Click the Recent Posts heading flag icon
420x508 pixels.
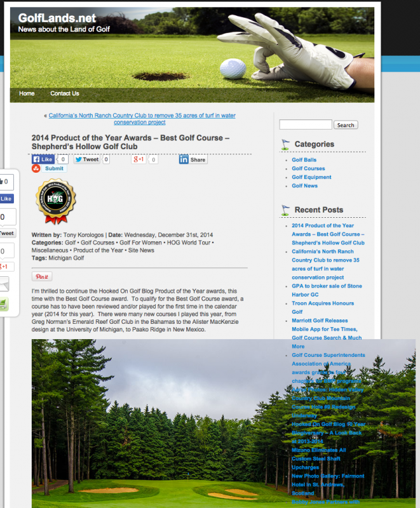coord(285,210)
